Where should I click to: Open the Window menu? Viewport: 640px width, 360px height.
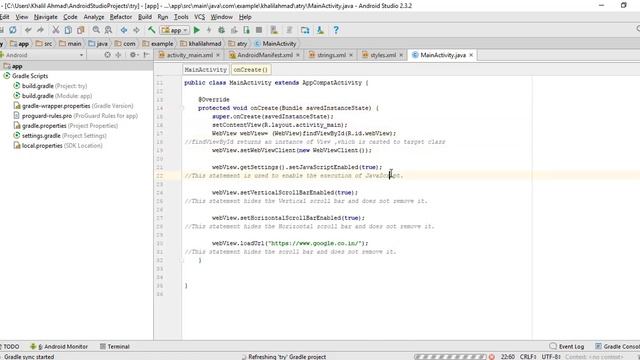(222, 17)
